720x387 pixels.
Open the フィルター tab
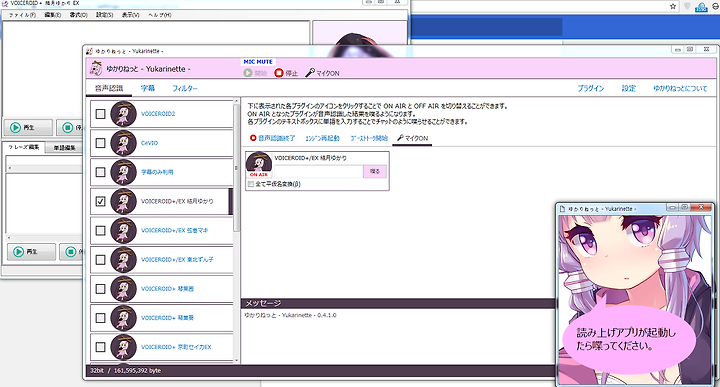pos(185,88)
